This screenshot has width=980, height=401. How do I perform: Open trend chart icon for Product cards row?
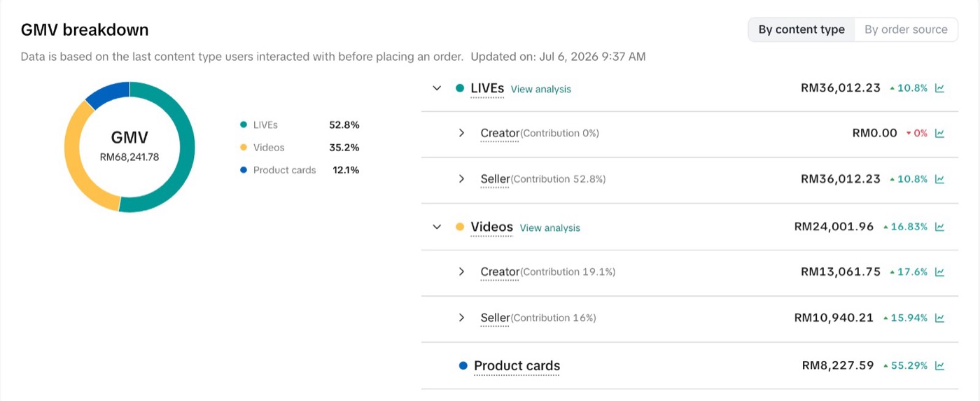point(940,365)
